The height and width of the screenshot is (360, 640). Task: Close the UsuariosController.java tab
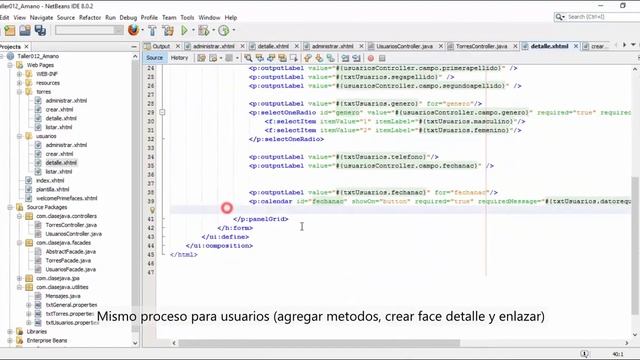pyautogui.click(x=440, y=47)
